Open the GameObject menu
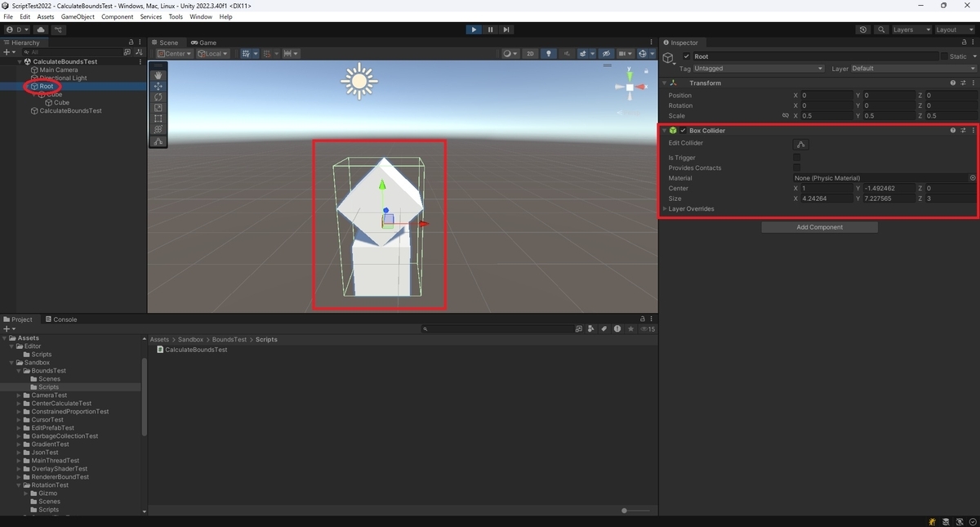The height and width of the screenshot is (527, 980). (x=78, y=16)
